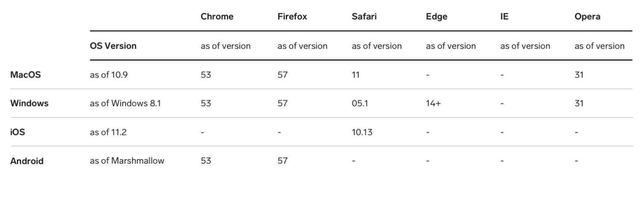The image size is (644, 202).
Task: Click the "as of 11.2" cell
Action: tap(108, 132)
